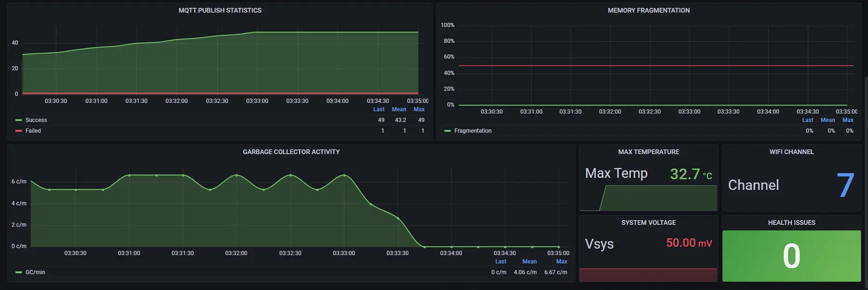Viewport: 868px width, 290px height.
Task: Toggle the GC/min series in legend
Action: tap(35, 272)
